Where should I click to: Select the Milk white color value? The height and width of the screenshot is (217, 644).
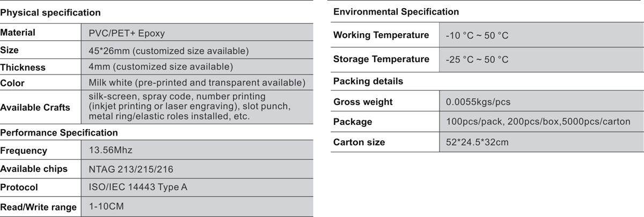coord(196,83)
